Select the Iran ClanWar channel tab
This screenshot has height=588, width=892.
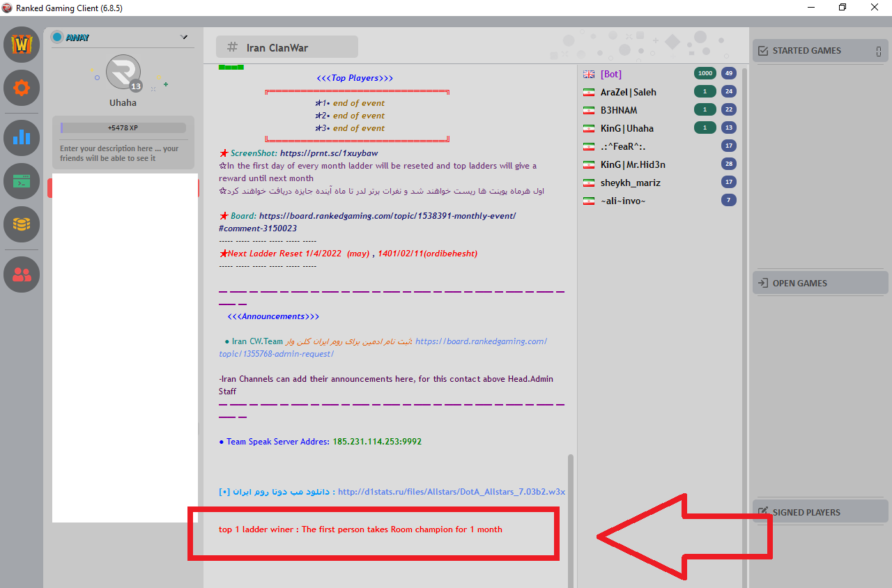click(287, 47)
